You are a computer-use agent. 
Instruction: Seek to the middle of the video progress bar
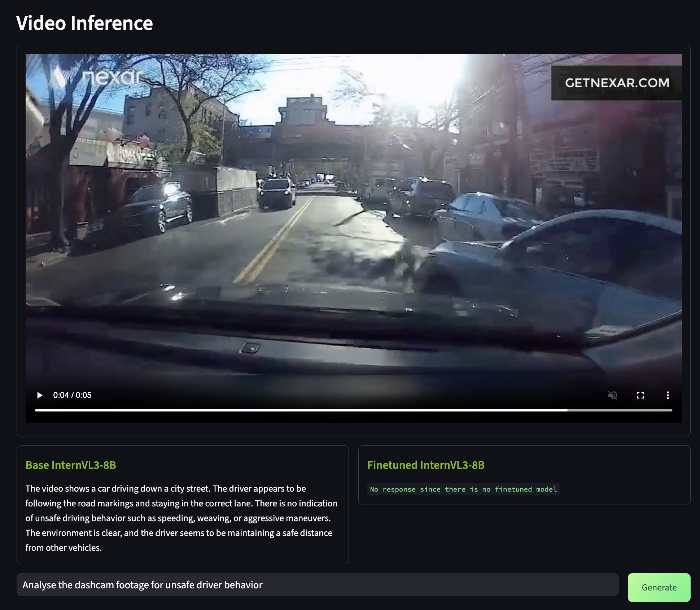(x=354, y=410)
